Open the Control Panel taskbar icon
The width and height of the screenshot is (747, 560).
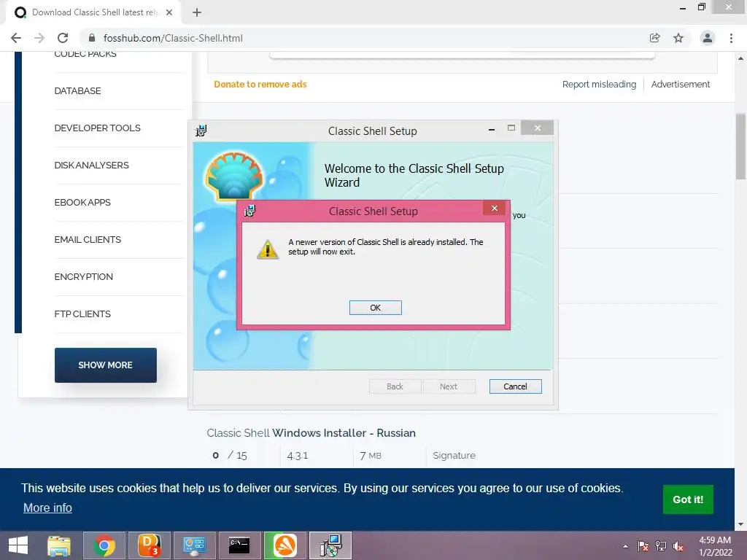coord(194,545)
